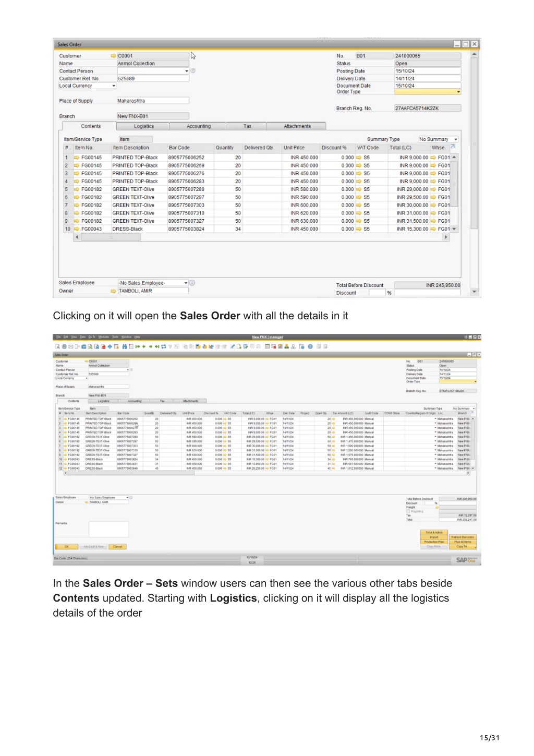The width and height of the screenshot is (534, 756).
Task: Select Contents tab in upper window
Action: (x=90, y=126)
